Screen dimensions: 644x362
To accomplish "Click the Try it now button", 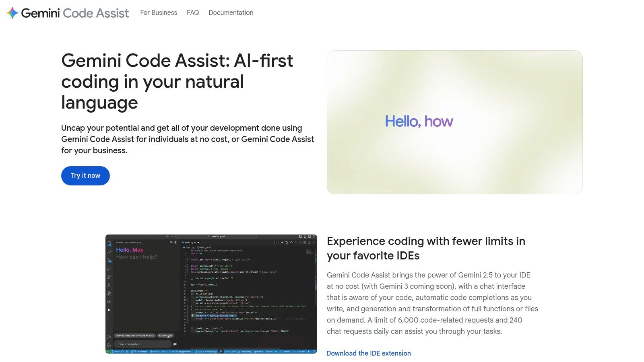I will (x=85, y=175).
